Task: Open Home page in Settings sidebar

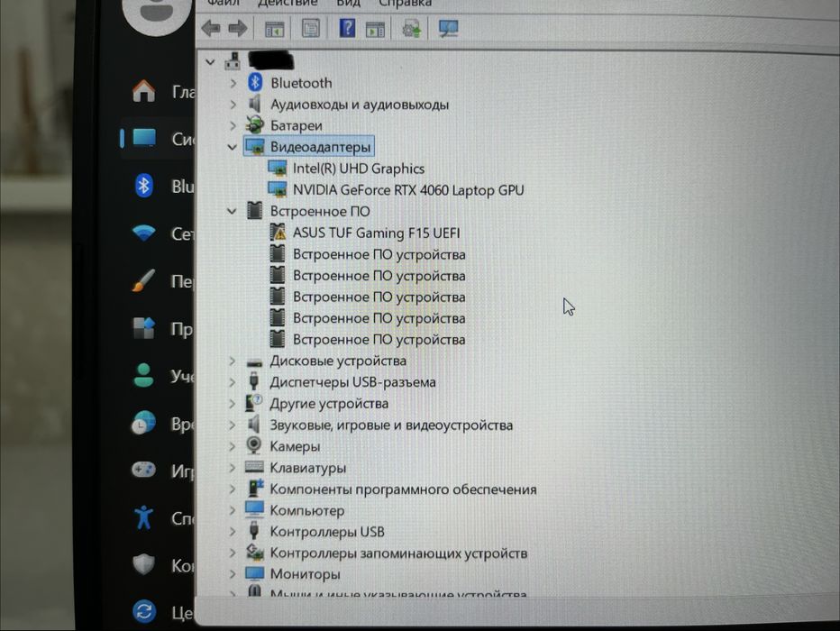Action: coord(143,91)
